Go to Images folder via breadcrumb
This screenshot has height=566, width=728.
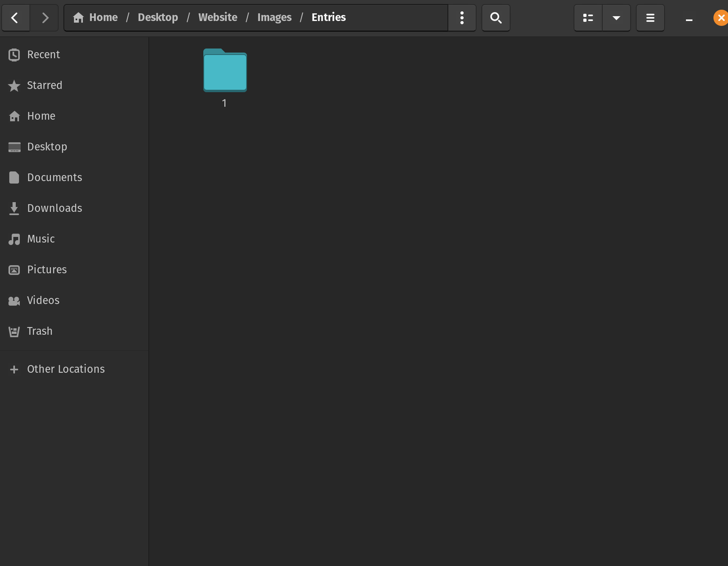274,17
